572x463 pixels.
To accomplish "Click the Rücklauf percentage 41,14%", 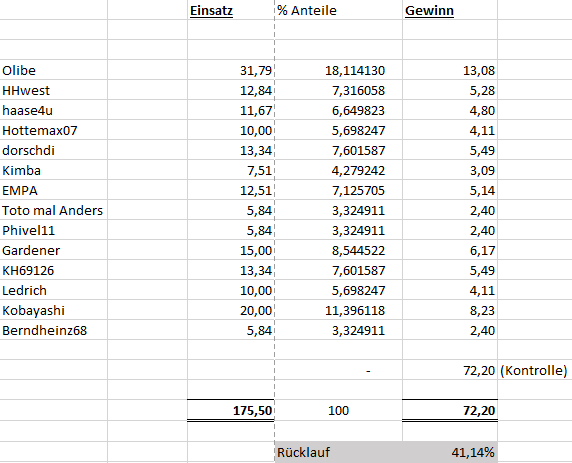I will tap(450, 452).
